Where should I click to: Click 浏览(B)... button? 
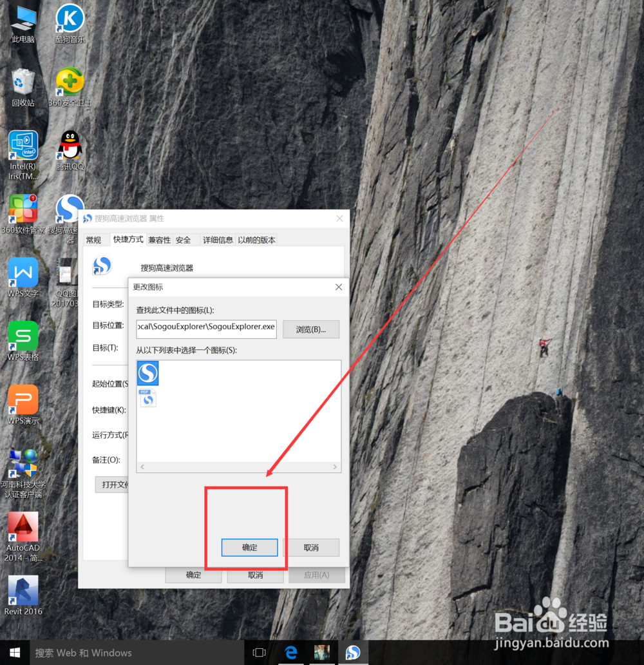[311, 329]
